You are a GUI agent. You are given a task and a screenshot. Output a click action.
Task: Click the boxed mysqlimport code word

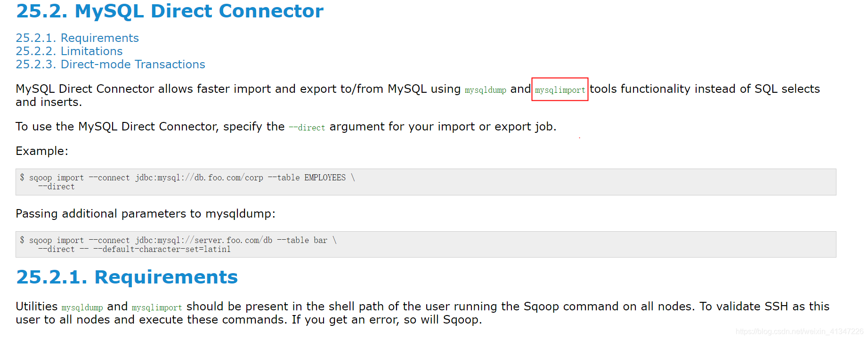pos(560,90)
